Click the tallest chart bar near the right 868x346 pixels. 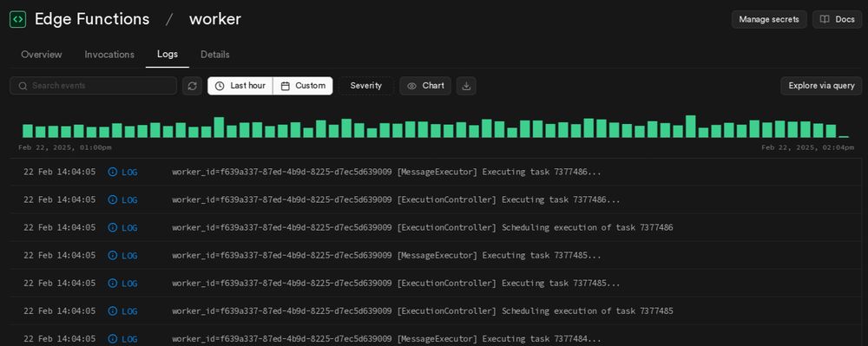tap(690, 127)
